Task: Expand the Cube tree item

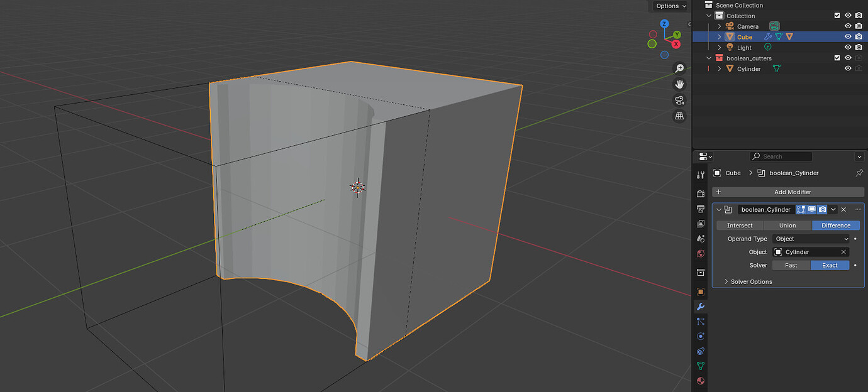Action: pos(720,37)
